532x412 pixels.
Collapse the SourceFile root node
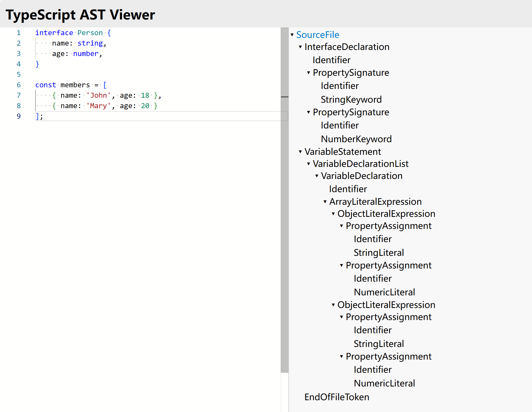[x=292, y=35]
